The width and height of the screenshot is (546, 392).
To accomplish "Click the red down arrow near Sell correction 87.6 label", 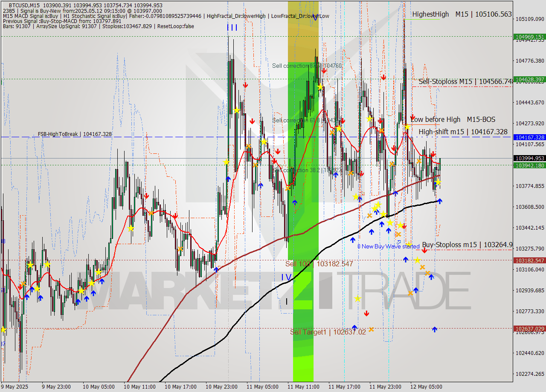I will click(x=324, y=71).
